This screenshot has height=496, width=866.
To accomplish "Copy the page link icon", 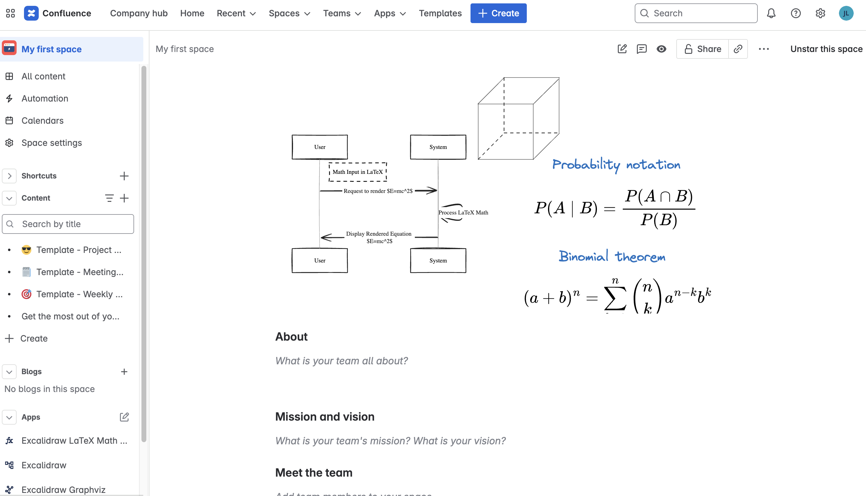I will tap(738, 49).
